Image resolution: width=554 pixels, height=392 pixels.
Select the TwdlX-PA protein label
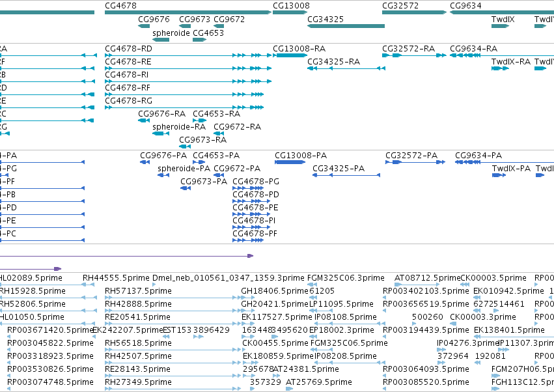[511, 169]
